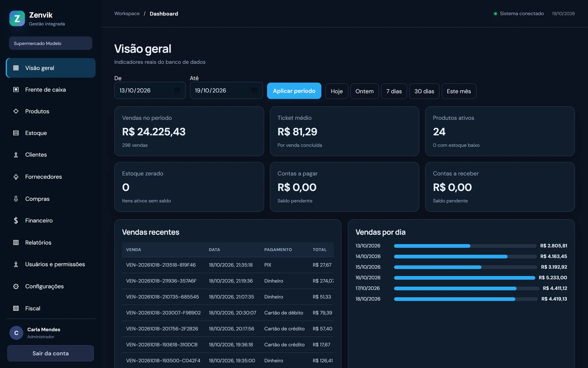Click the 13/10/2026 sales progress bar
The width and height of the screenshot is (588, 368).
pos(465,246)
